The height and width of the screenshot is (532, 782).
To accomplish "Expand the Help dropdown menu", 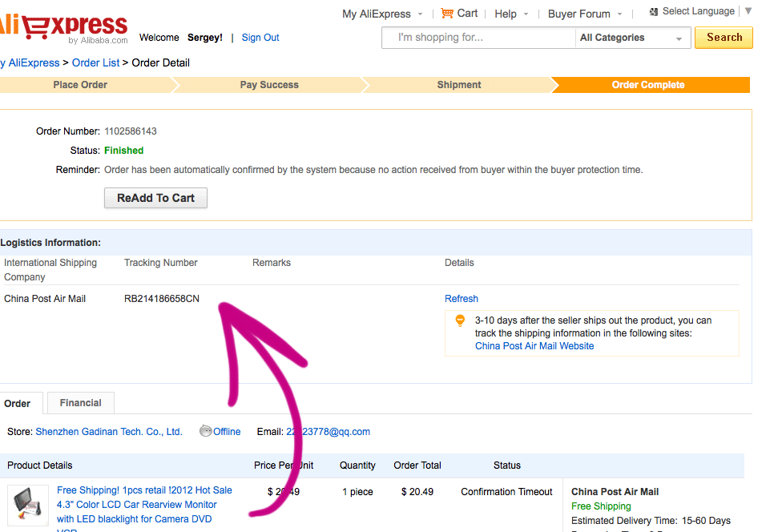I will pyautogui.click(x=526, y=14).
